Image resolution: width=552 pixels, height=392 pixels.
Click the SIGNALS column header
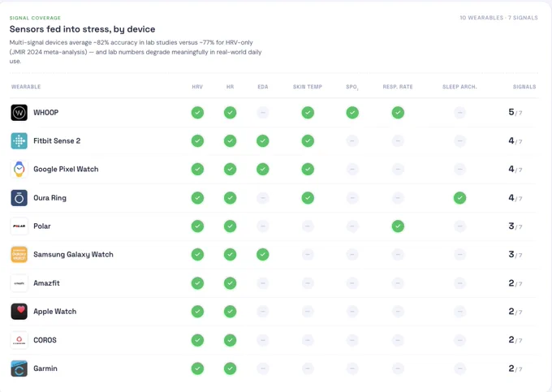point(524,87)
